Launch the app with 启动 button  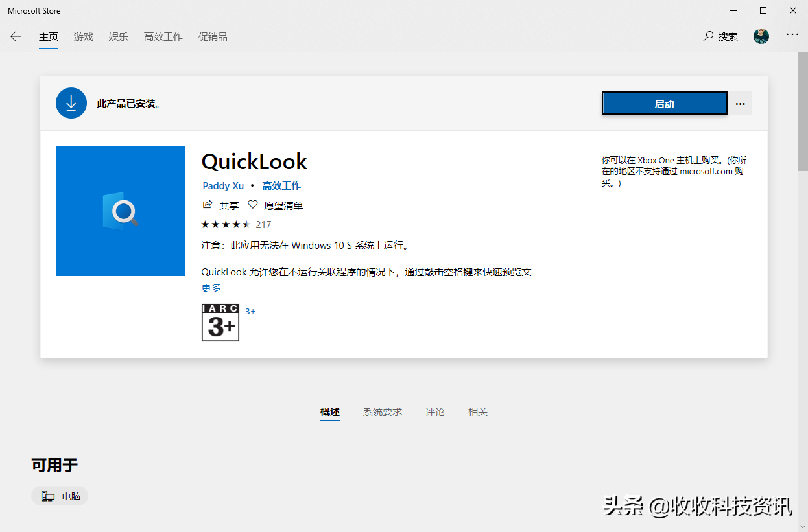coord(665,104)
